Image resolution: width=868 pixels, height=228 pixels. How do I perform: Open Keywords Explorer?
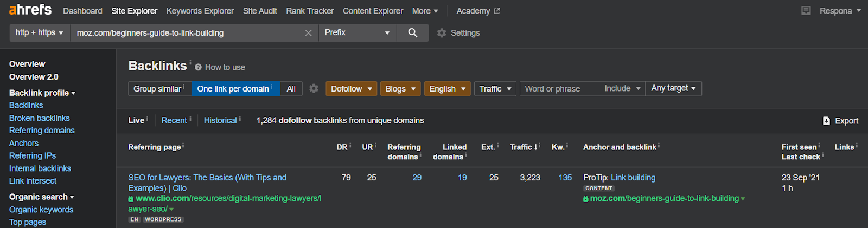pyautogui.click(x=200, y=11)
